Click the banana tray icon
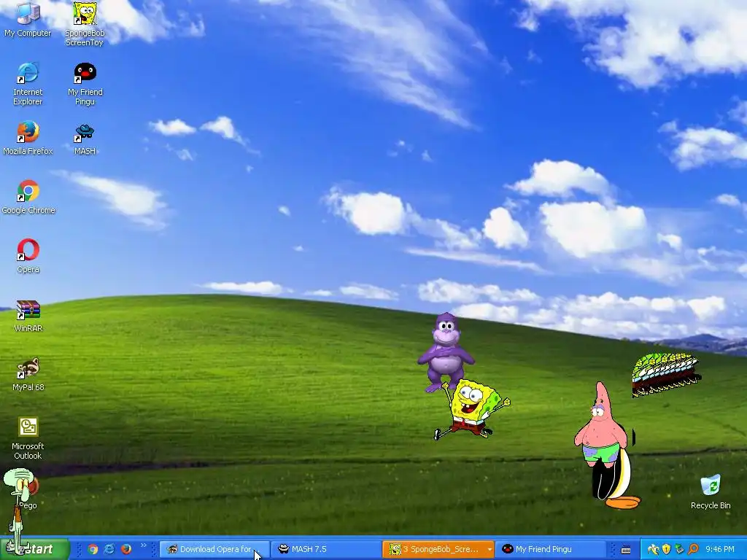This screenshot has height=560, width=747. [x=653, y=549]
